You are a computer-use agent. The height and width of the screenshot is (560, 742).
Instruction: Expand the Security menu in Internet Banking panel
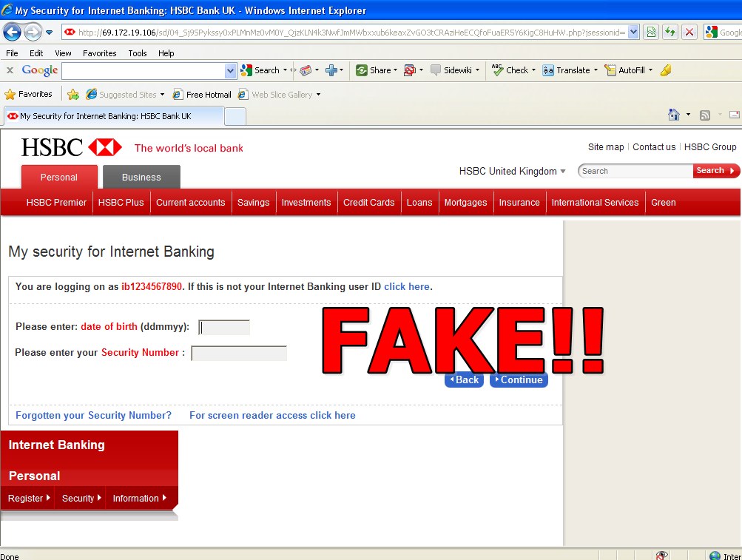tap(81, 498)
